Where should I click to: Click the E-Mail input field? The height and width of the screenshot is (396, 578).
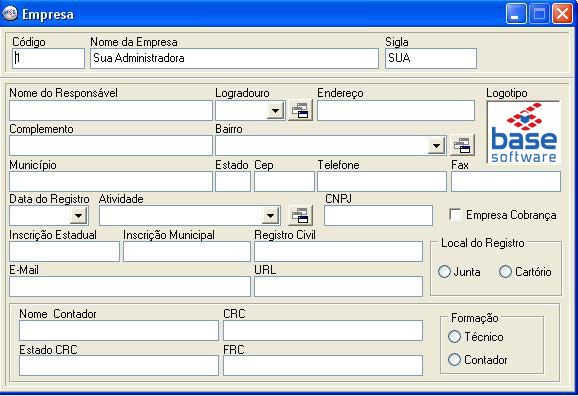click(130, 286)
